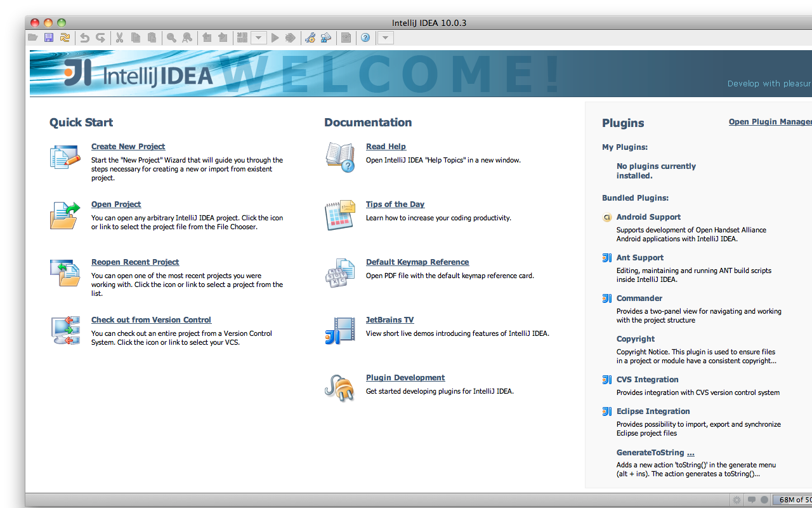Open the dropdown right of the Help icon

coord(386,38)
